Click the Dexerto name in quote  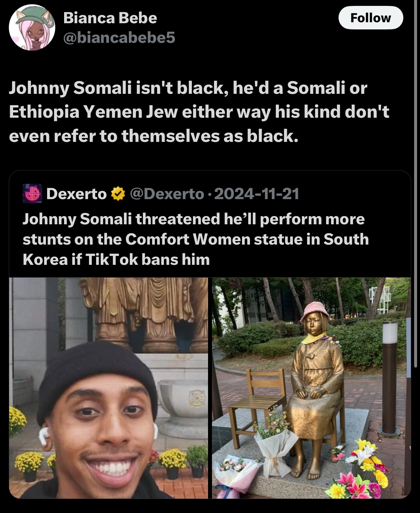(x=77, y=194)
